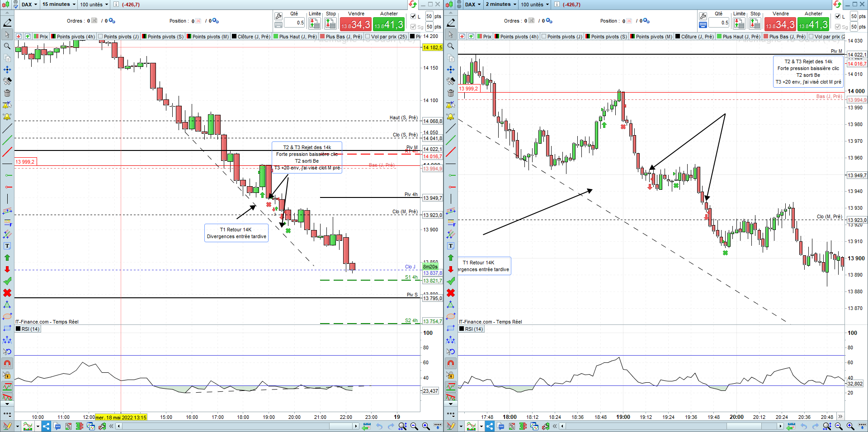This screenshot has width=868, height=432.
Task: Click the share icon in left chart bottom toolbar
Action: click(46, 426)
